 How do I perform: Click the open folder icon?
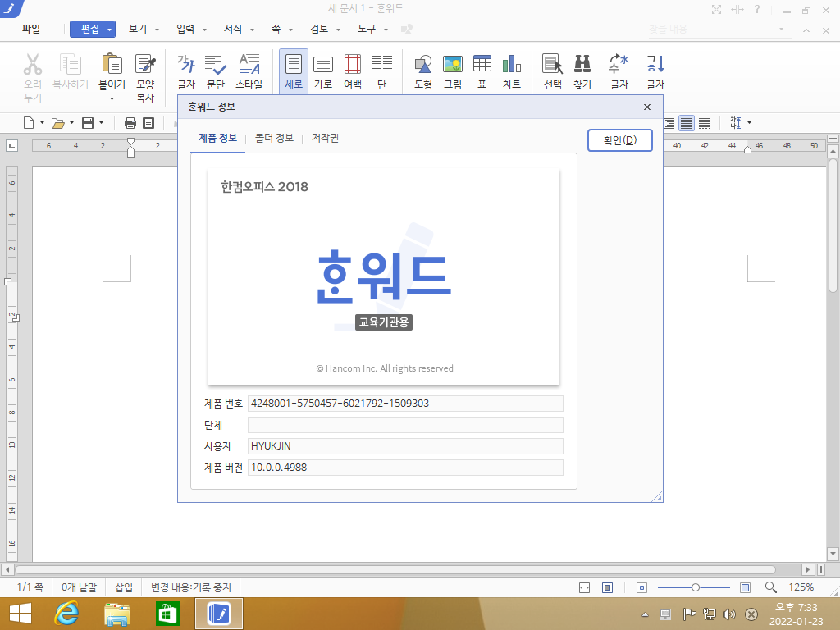(x=58, y=123)
